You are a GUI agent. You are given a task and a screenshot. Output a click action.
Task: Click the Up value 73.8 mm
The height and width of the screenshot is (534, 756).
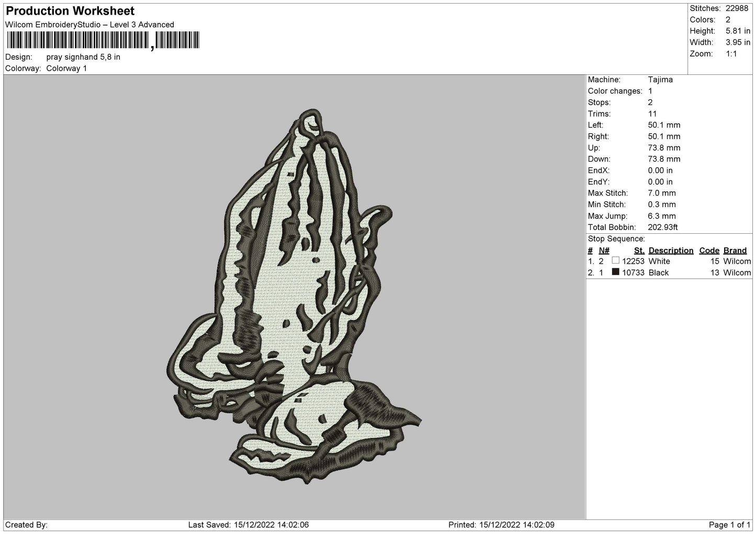(x=664, y=148)
